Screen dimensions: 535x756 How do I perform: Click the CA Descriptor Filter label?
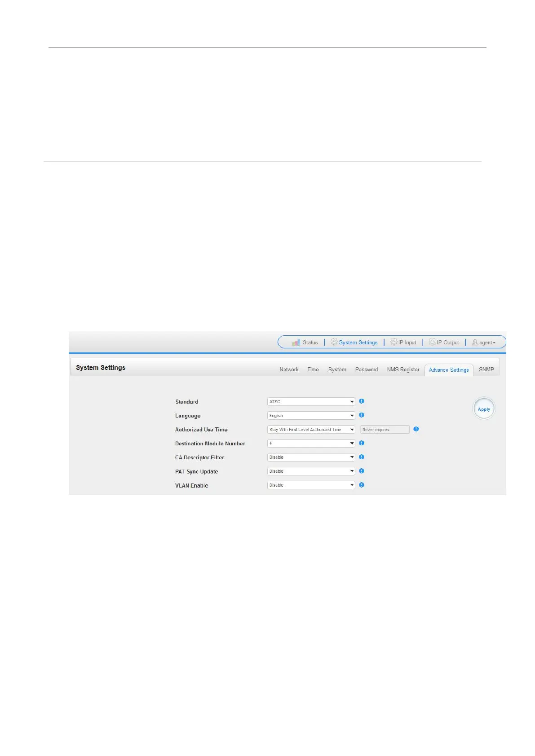click(x=199, y=457)
